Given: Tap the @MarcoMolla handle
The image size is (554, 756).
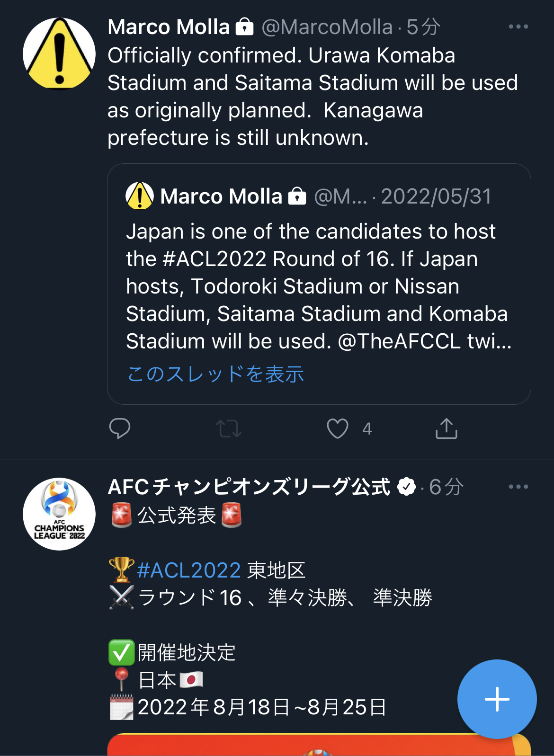Looking at the screenshot, I should click(327, 27).
